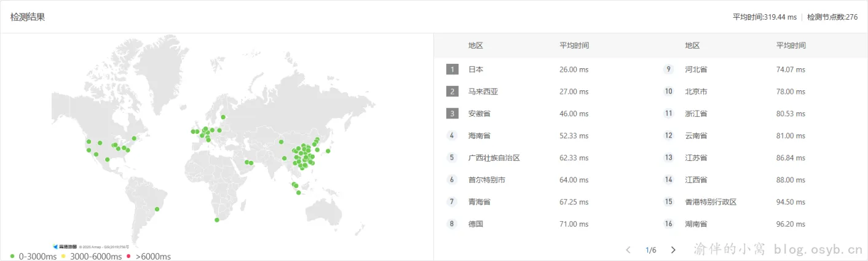
Task: Click rank 11 badge for 浙江省
Action: click(x=669, y=114)
